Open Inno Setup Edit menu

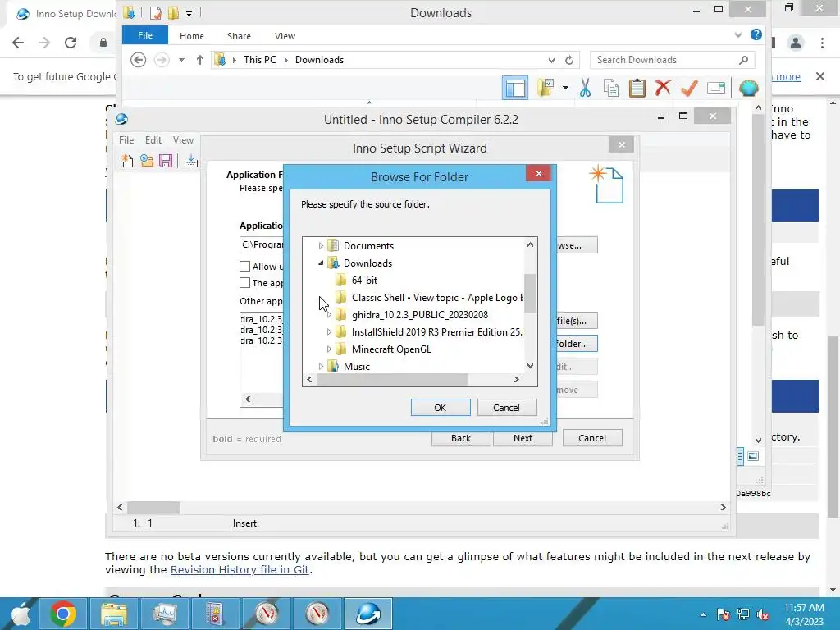(153, 139)
